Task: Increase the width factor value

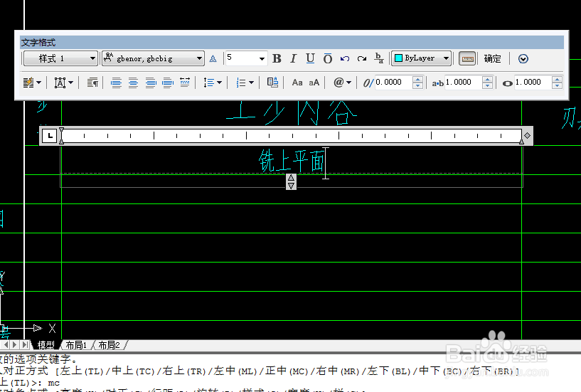Action: [x=557, y=79]
